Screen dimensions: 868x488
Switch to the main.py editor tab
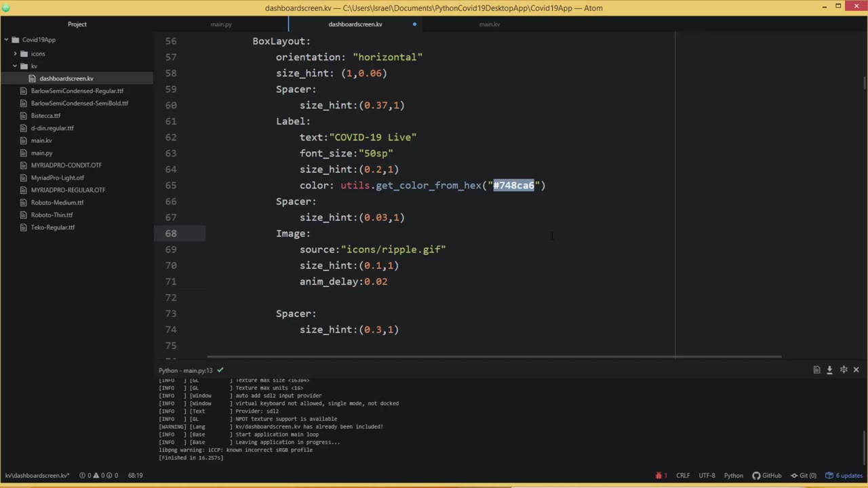(x=221, y=24)
